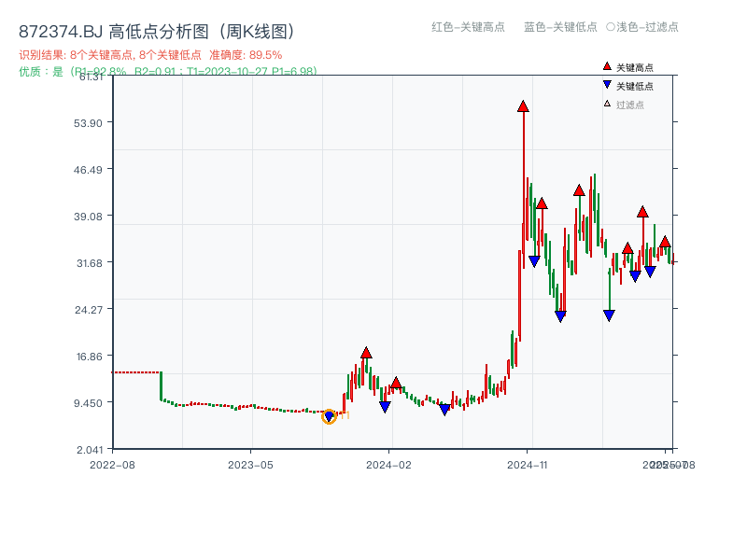Click the 24.27 y-axis label
747x560 pixels.
(x=89, y=310)
